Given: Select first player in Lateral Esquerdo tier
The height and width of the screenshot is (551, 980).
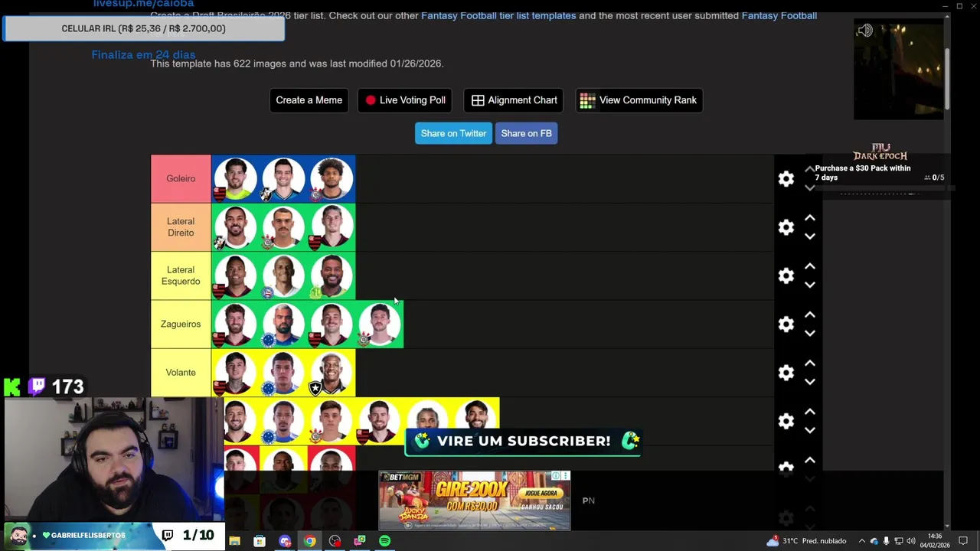Looking at the screenshot, I should pyautogui.click(x=235, y=275).
